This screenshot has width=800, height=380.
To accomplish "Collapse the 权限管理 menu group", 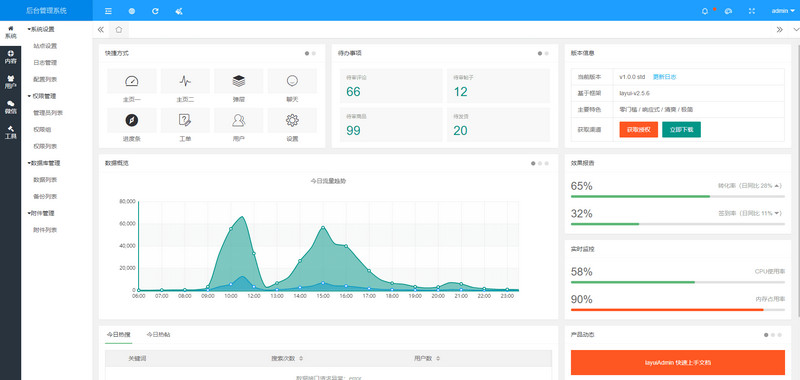I will pyautogui.click(x=41, y=96).
